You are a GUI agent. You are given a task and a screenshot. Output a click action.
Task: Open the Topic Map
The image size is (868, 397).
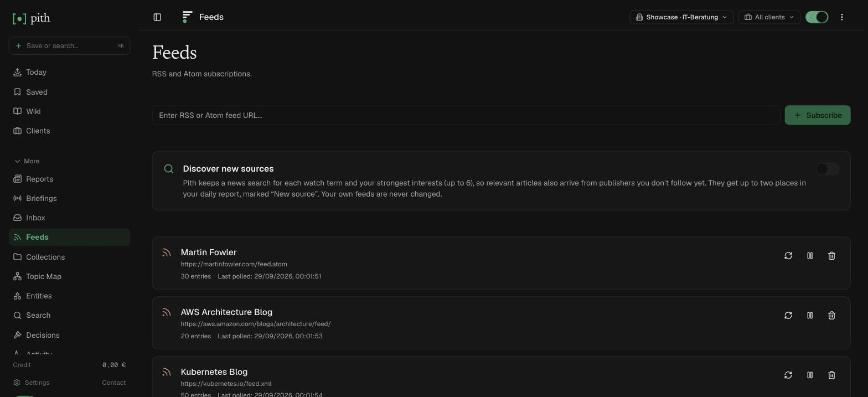[x=69, y=276]
